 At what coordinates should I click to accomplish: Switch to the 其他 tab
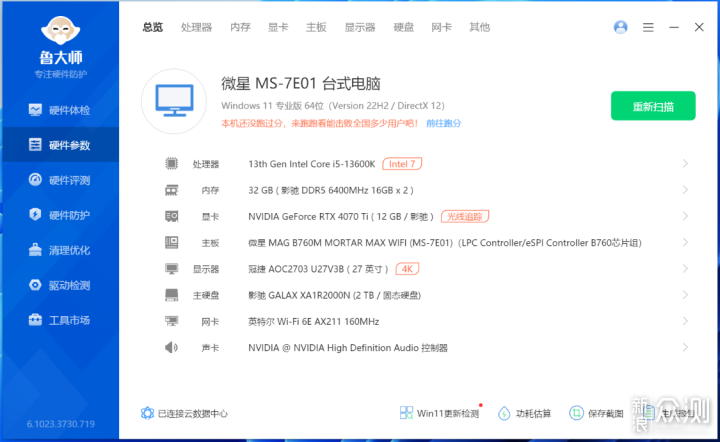pyautogui.click(x=479, y=28)
